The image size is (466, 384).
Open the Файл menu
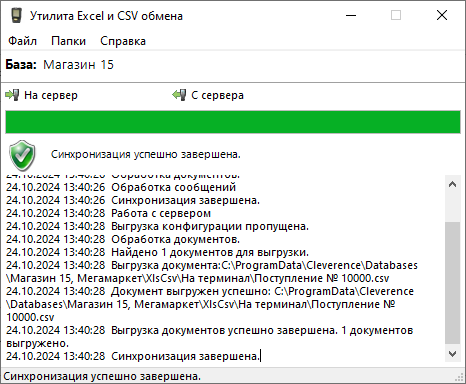(x=22, y=41)
